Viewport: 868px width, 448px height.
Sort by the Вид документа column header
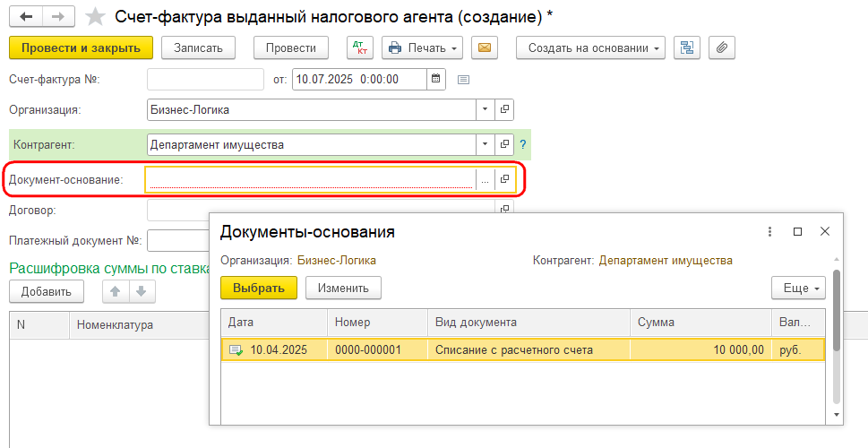[529, 323]
